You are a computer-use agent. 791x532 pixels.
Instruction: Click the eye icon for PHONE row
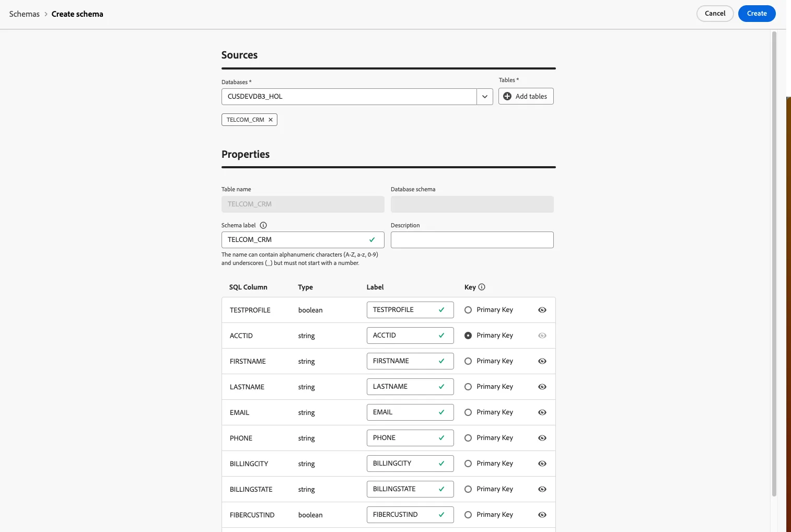click(x=542, y=438)
